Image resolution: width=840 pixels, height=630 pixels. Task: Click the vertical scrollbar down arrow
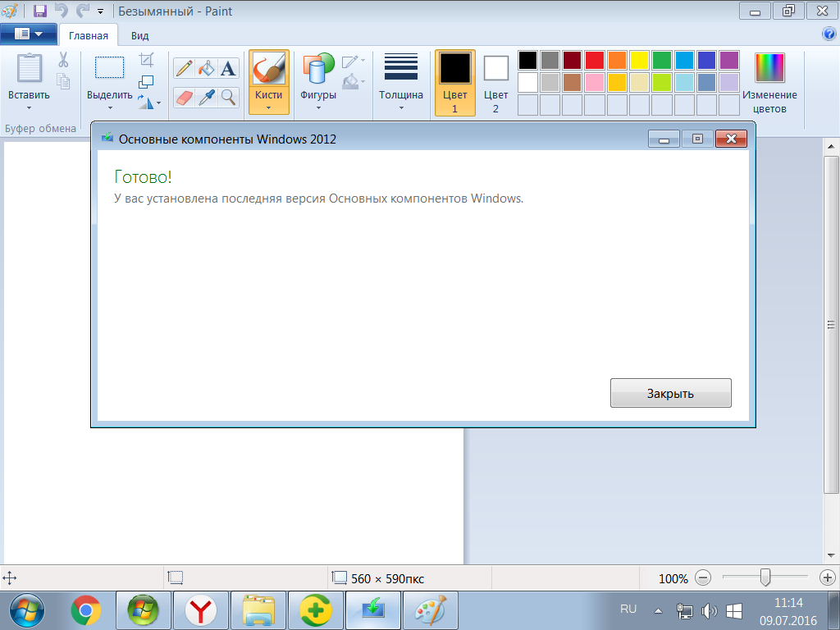(831, 555)
